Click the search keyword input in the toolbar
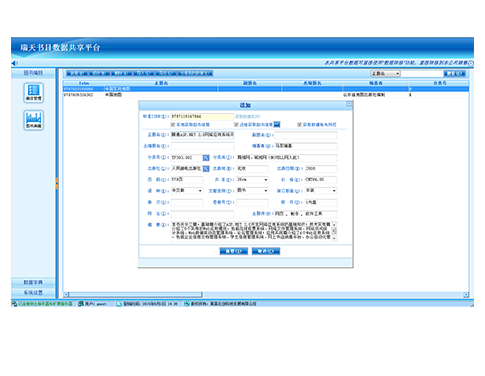 pyautogui.click(x=422, y=73)
